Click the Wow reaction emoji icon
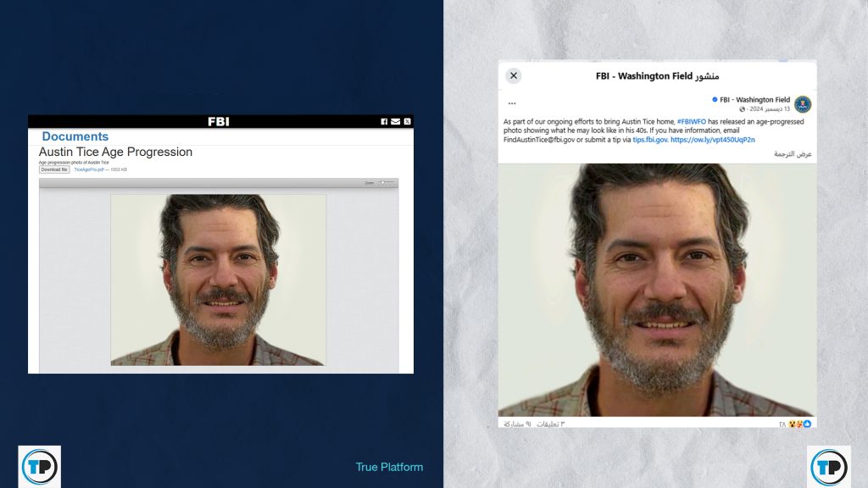This screenshot has width=868, height=488. (793, 424)
